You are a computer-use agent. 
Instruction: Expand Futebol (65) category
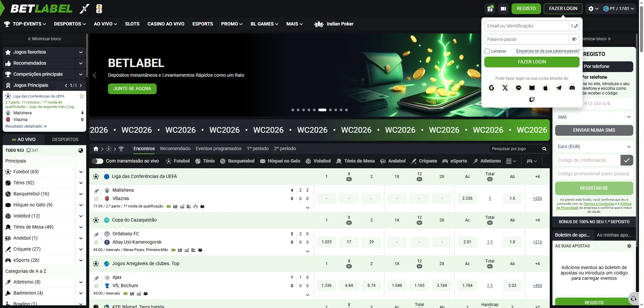pyautogui.click(x=80, y=172)
